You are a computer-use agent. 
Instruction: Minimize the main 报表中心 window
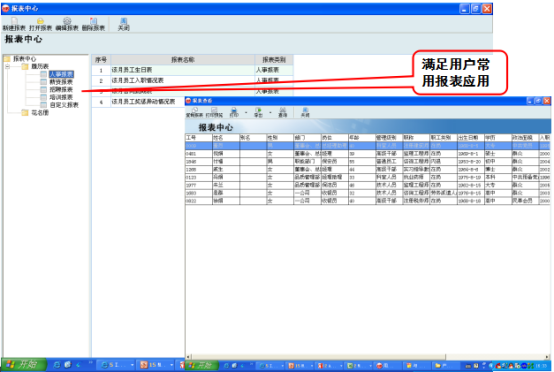point(464,9)
